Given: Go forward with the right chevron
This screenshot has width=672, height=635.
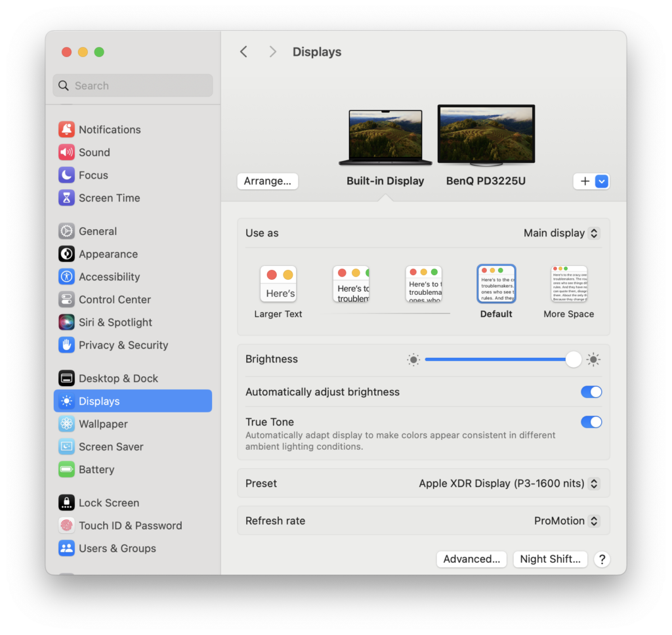Looking at the screenshot, I should point(272,52).
